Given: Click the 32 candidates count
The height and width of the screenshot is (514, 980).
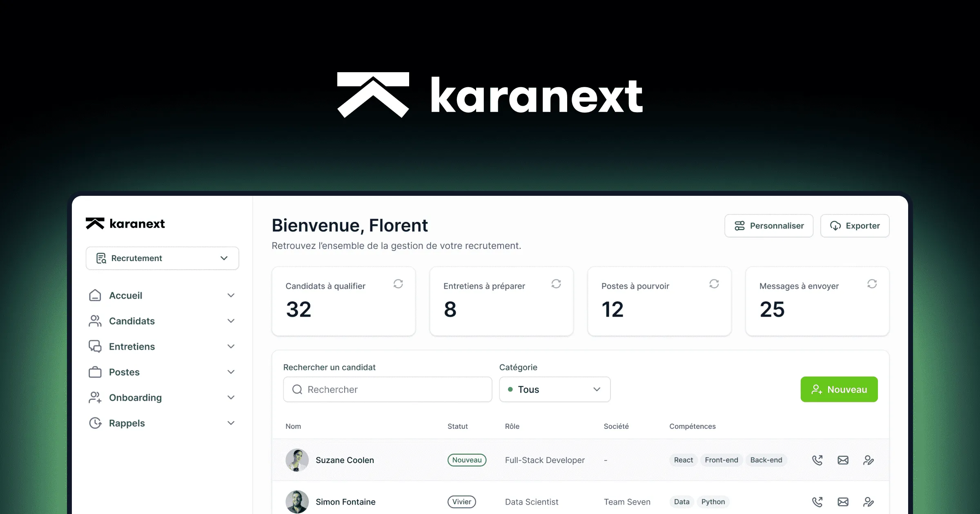Looking at the screenshot, I should [298, 309].
